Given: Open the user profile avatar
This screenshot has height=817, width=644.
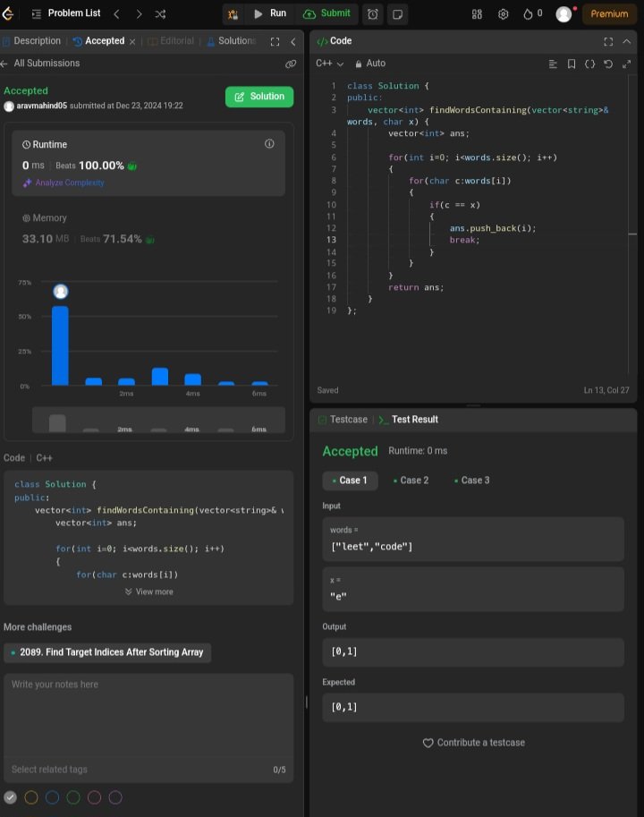Looking at the screenshot, I should pyautogui.click(x=563, y=14).
